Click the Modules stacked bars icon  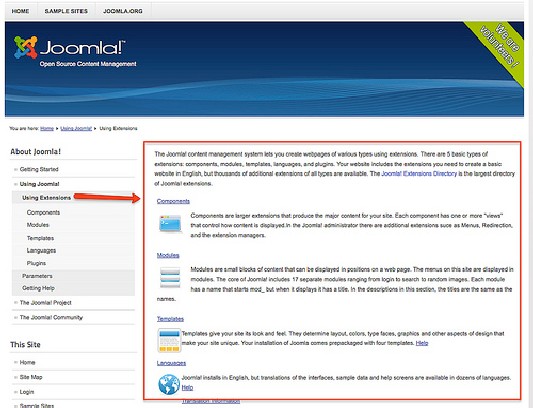(x=170, y=277)
